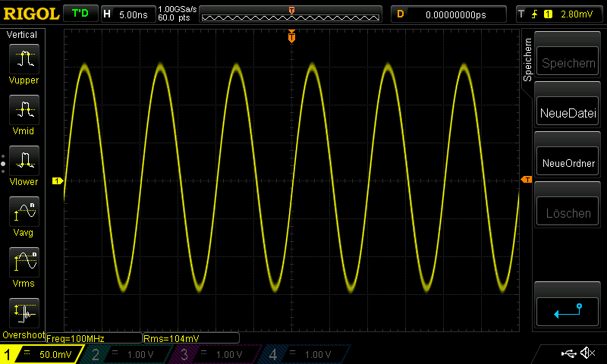This screenshot has height=364, width=607.
Task: Click the orange trigger level marker on right
Action: (527, 180)
